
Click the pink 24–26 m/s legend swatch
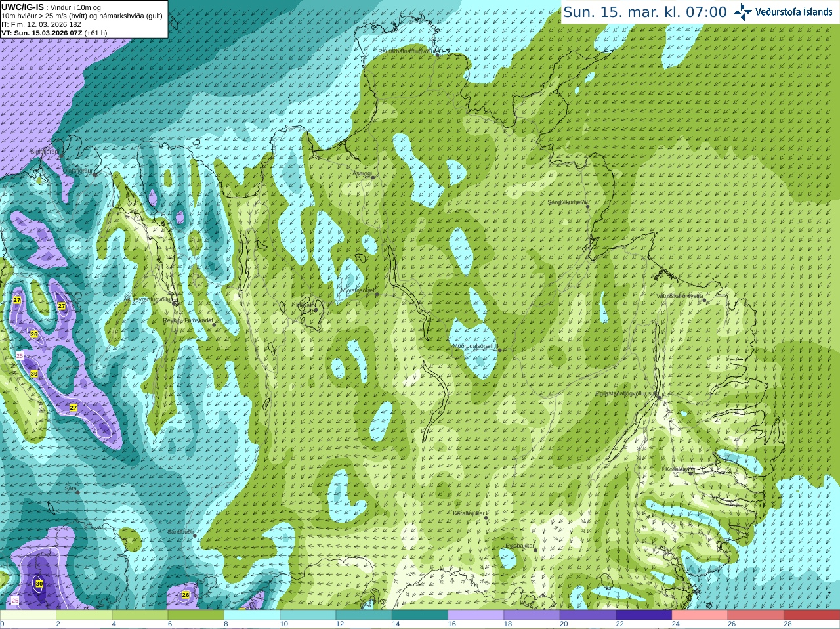700,615
